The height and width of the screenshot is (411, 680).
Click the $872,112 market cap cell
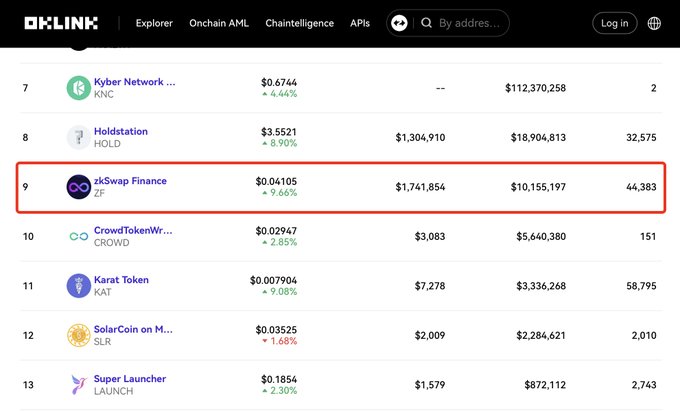tap(545, 385)
